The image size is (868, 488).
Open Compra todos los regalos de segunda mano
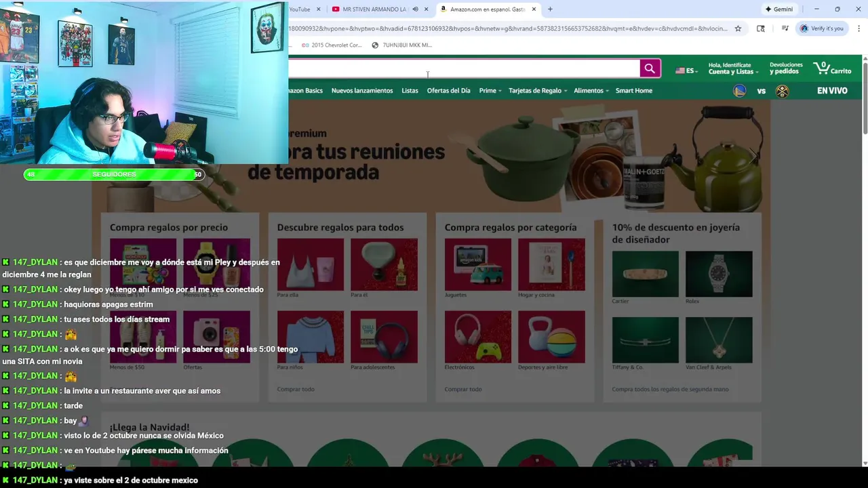[670, 389]
